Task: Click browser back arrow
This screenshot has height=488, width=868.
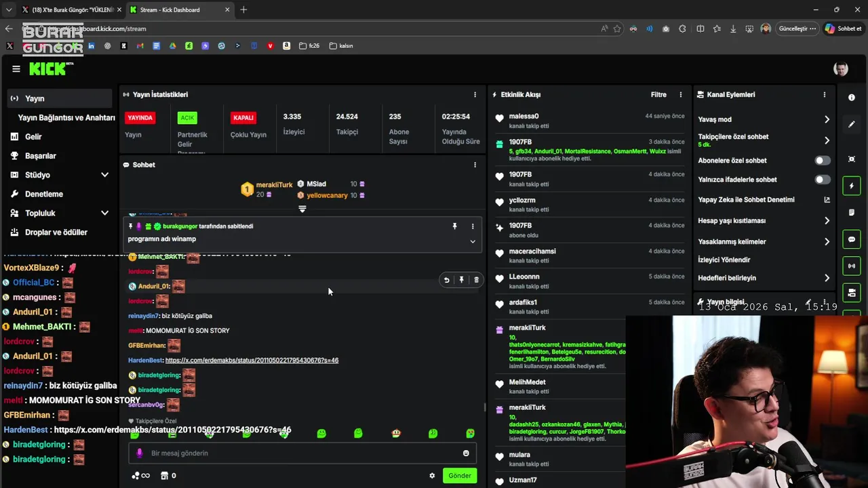Action: pyautogui.click(x=8, y=28)
